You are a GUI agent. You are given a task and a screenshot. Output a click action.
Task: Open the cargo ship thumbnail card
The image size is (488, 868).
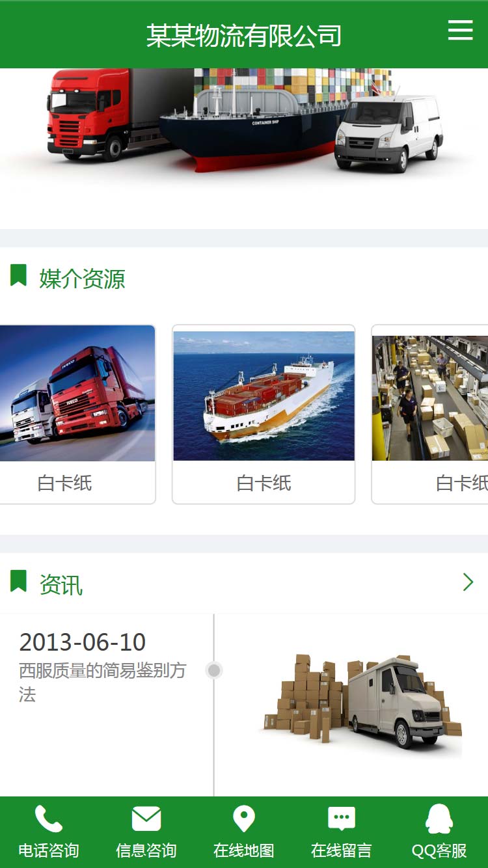(264, 414)
